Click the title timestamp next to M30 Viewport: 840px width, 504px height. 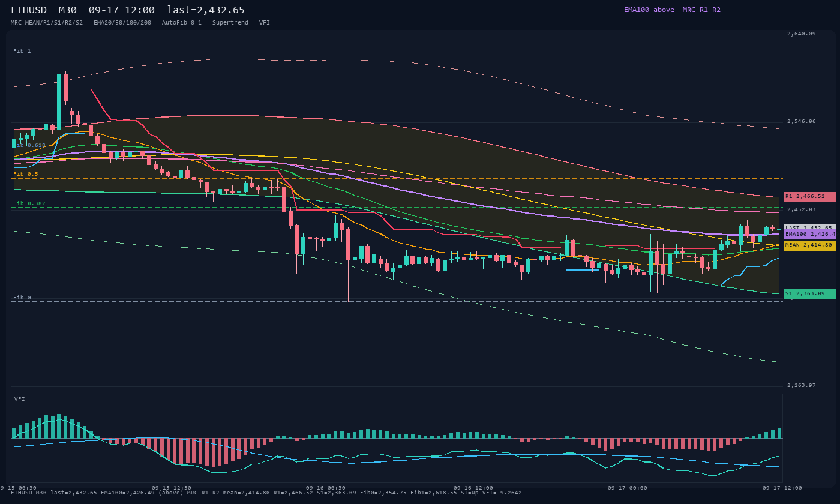[x=122, y=10]
